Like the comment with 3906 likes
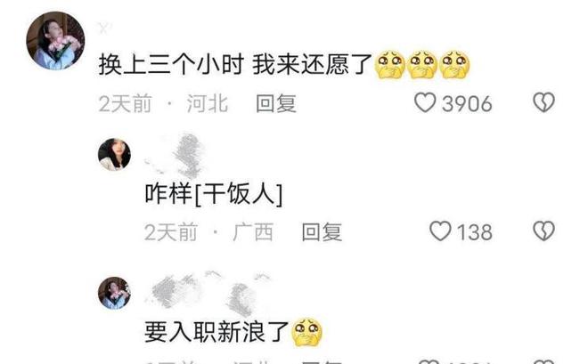588x364 pixels. tap(425, 102)
